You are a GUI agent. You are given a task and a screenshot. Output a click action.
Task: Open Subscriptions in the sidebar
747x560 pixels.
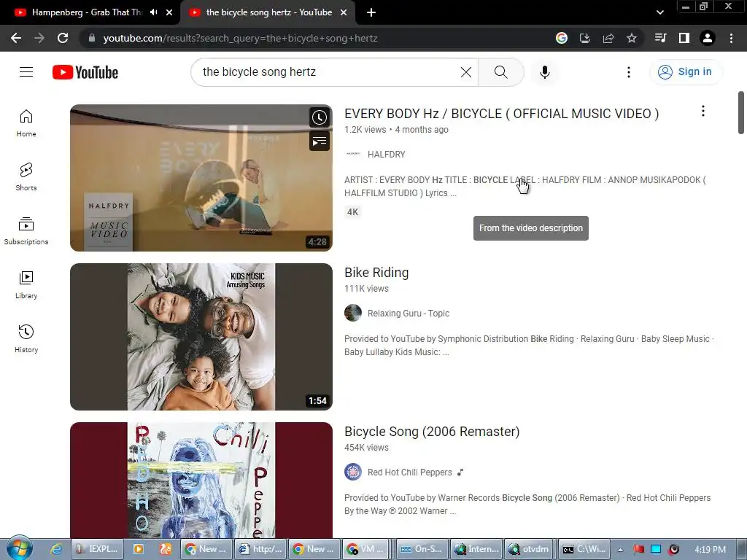(x=26, y=230)
